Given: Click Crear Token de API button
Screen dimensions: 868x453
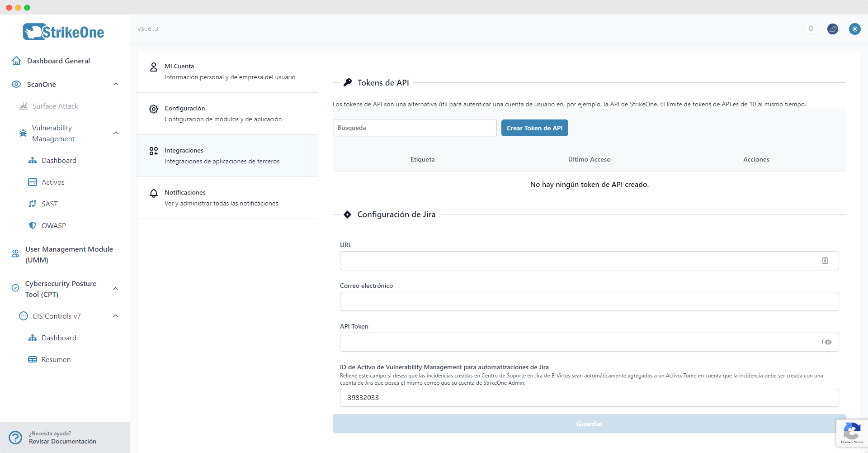Looking at the screenshot, I should (534, 128).
